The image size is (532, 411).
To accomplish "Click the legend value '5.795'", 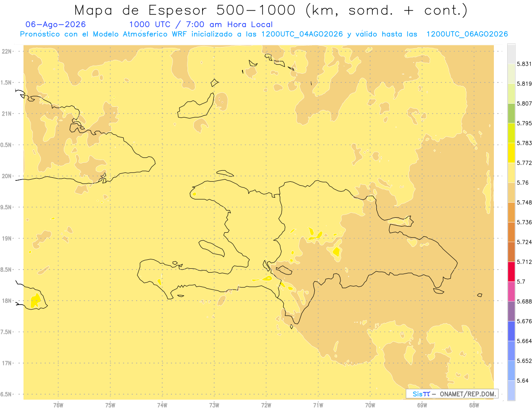I will click(524, 123).
